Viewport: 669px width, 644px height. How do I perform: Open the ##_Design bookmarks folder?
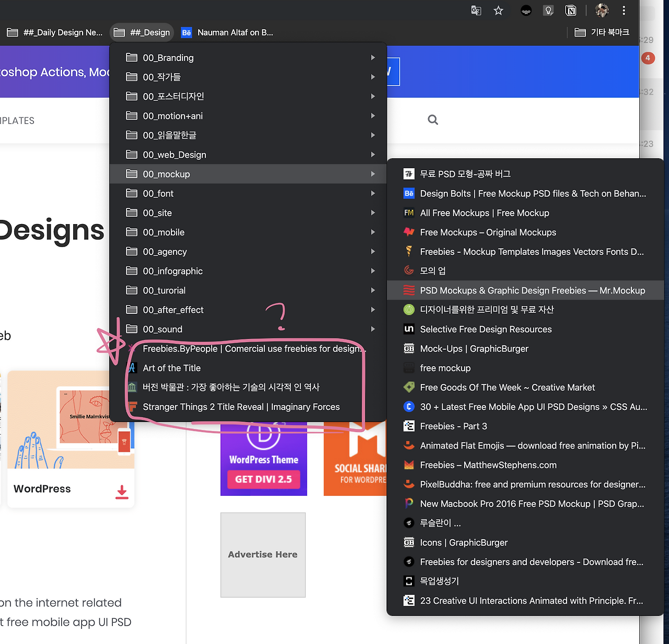[142, 32]
